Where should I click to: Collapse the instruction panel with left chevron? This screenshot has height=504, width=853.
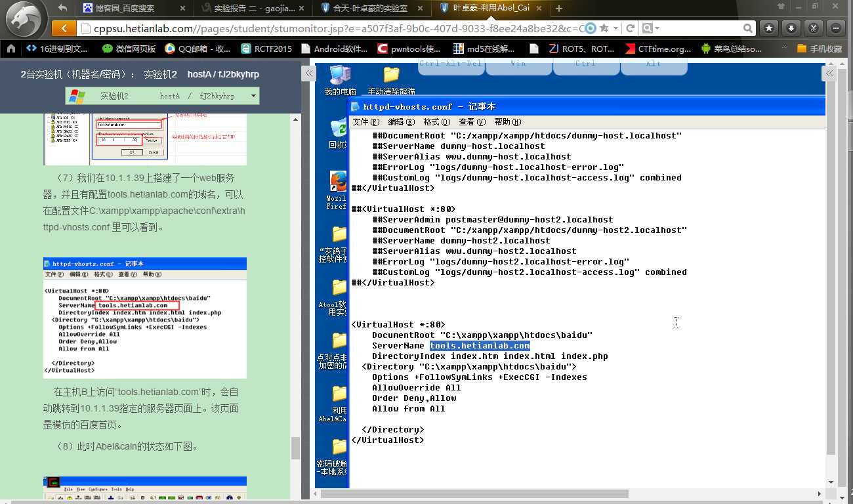pos(308,73)
